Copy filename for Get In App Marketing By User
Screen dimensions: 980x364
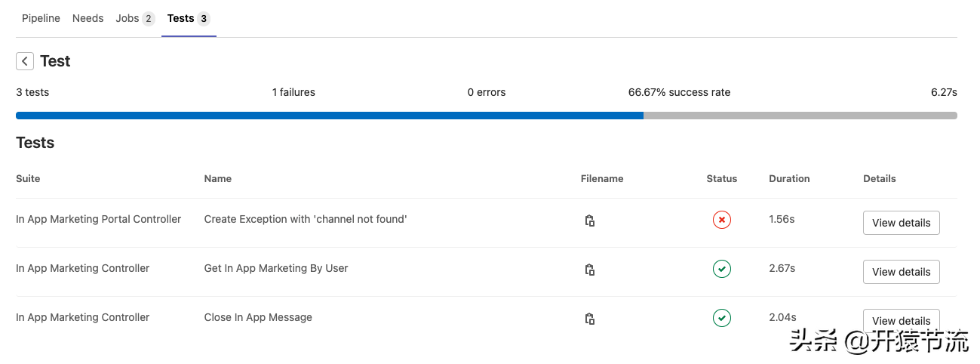[590, 270]
